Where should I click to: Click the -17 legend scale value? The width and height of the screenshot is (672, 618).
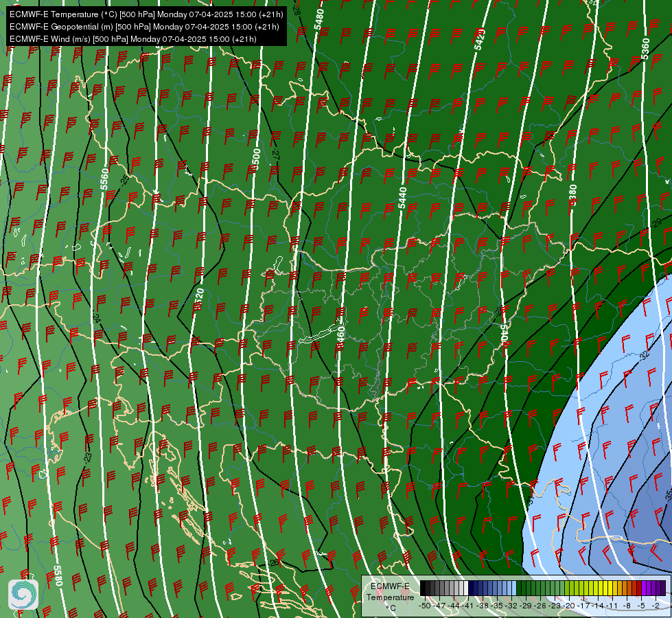click(583, 606)
